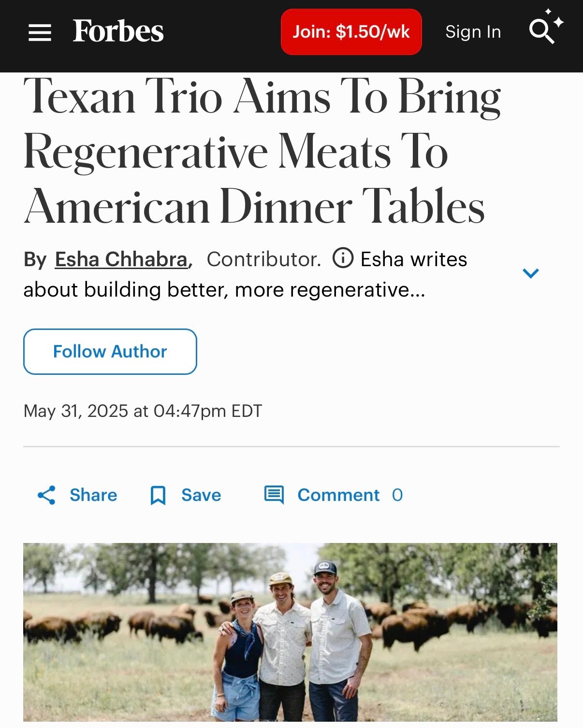The width and height of the screenshot is (583, 728).
Task: Open Esha Chhabra author link
Action: pos(121,259)
